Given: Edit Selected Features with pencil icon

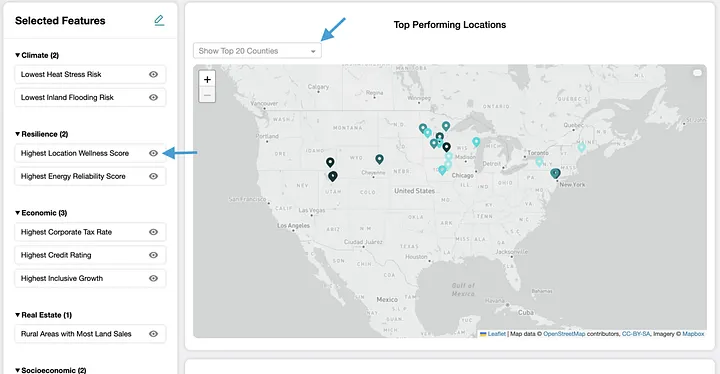Looking at the screenshot, I should pos(159,20).
